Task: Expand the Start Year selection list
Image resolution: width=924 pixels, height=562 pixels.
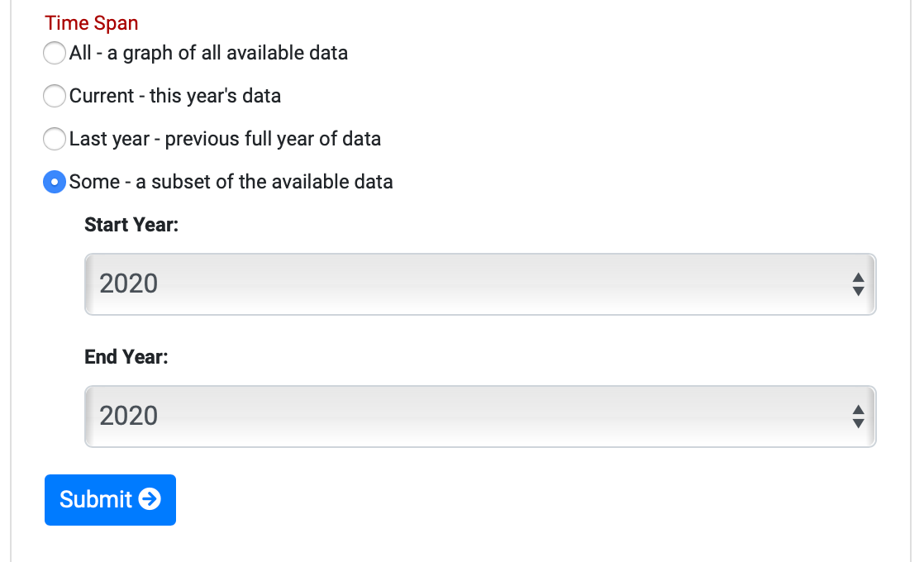Action: (x=479, y=283)
